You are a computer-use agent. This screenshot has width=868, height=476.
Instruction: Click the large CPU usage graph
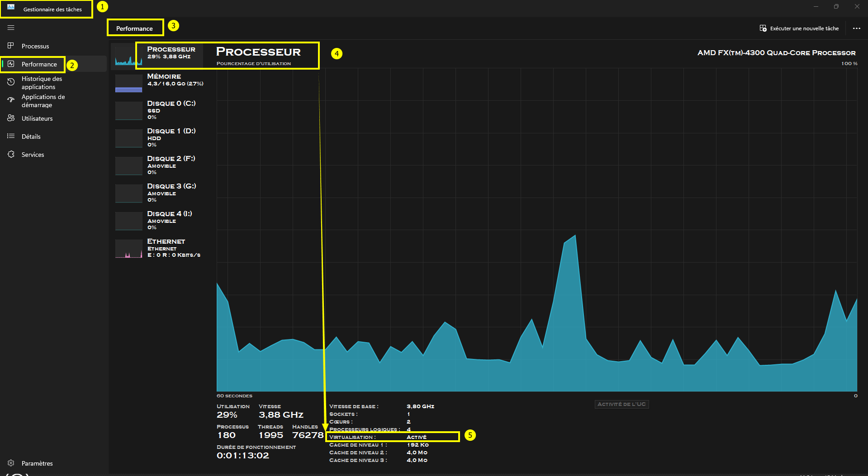(x=537, y=230)
